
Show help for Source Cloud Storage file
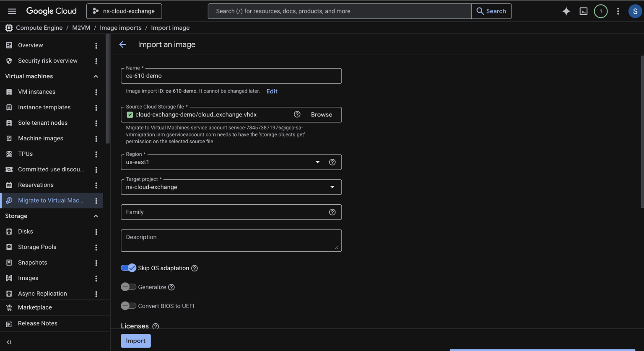tap(297, 114)
